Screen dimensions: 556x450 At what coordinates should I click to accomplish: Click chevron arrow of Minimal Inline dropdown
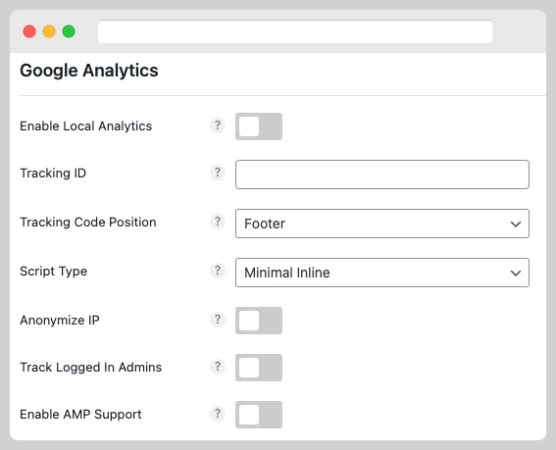516,273
